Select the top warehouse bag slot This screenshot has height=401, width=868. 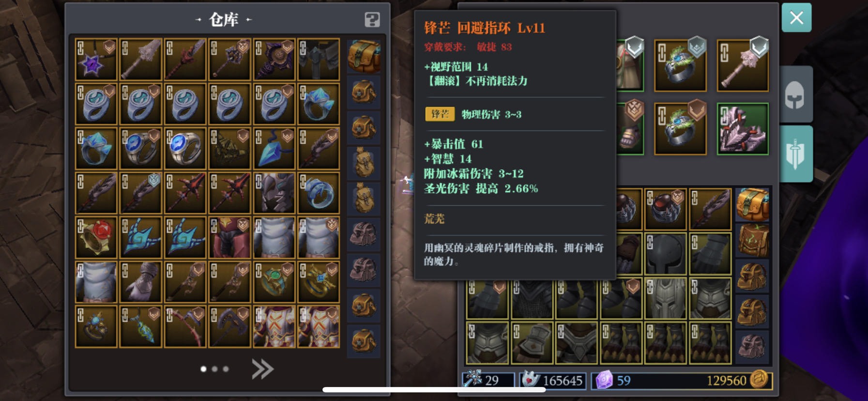364,56
